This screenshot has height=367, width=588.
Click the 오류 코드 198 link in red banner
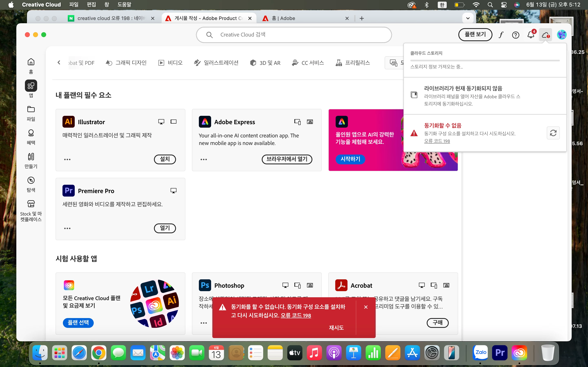coord(296,315)
